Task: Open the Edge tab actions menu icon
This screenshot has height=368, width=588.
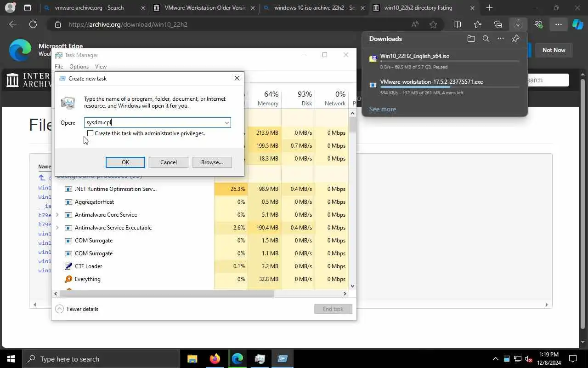Action: click(x=28, y=8)
